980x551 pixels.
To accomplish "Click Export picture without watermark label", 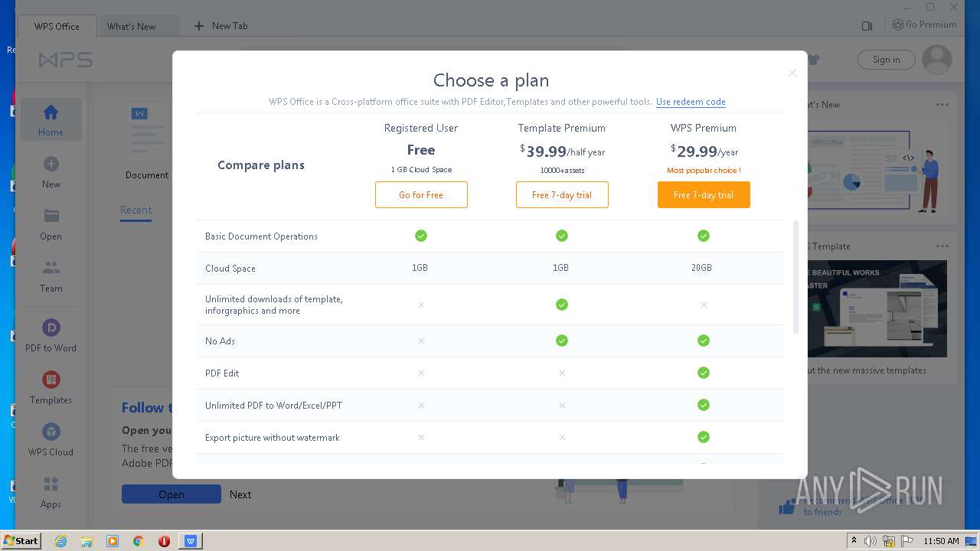I will [x=272, y=438].
